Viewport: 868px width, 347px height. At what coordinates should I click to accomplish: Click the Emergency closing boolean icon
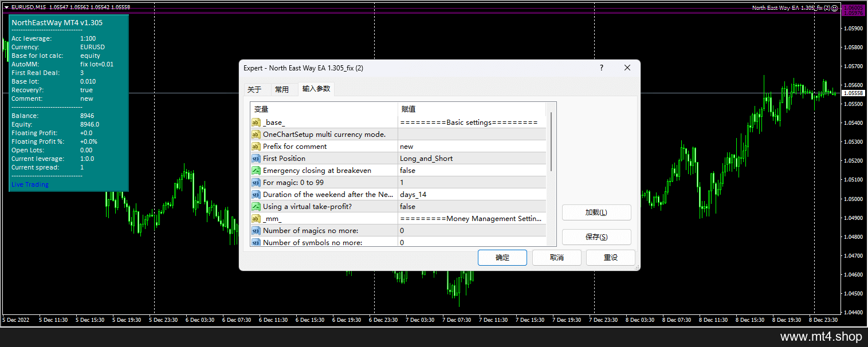coord(256,171)
